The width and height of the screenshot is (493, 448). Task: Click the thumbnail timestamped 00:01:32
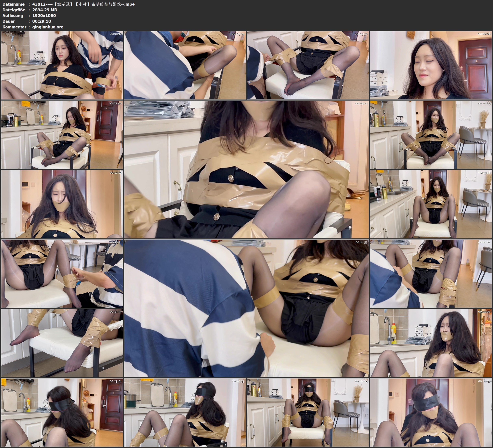pyautogui.click(x=62, y=65)
